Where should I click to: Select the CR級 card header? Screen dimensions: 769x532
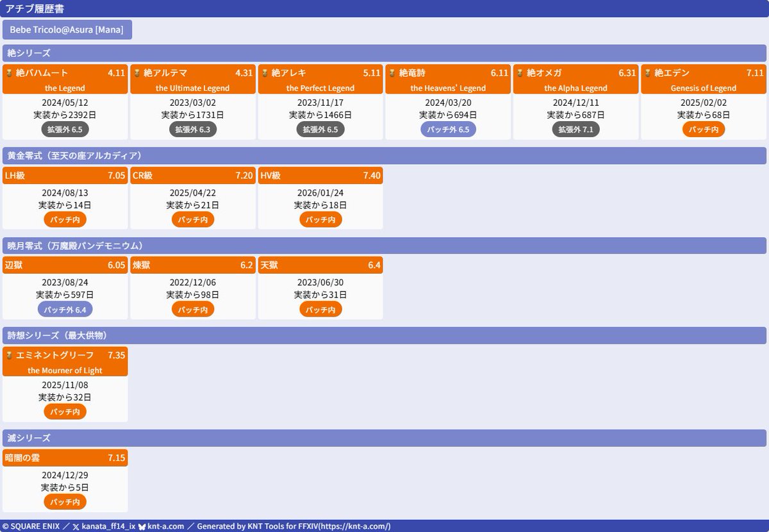point(193,176)
